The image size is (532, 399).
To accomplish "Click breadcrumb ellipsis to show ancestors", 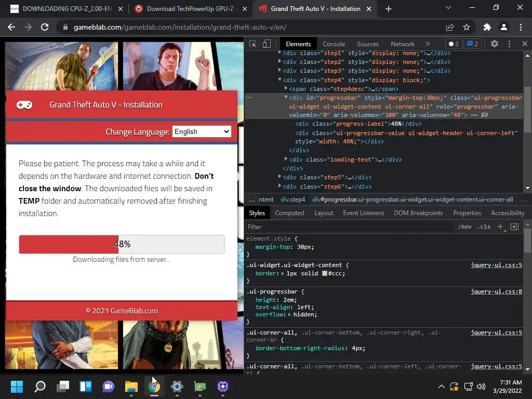I will pyautogui.click(x=251, y=199).
